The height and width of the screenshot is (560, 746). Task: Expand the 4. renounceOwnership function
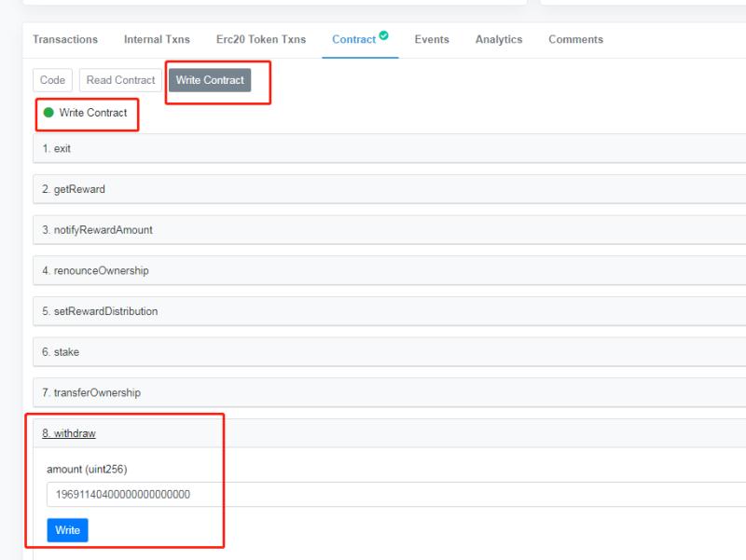[x=389, y=270]
